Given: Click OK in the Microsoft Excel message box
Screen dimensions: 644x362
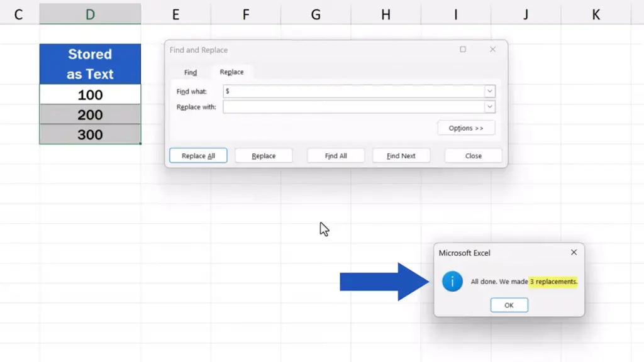Looking at the screenshot, I should click(509, 305).
